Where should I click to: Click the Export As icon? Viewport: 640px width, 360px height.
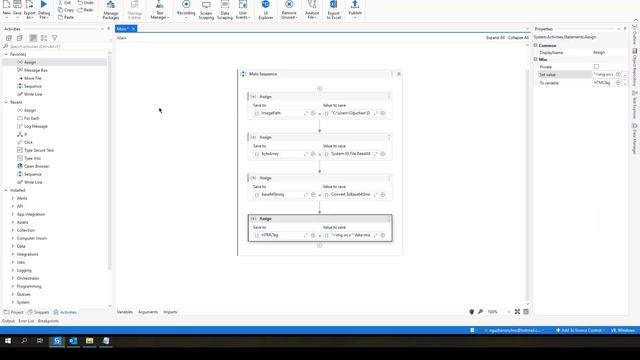coord(29,5)
